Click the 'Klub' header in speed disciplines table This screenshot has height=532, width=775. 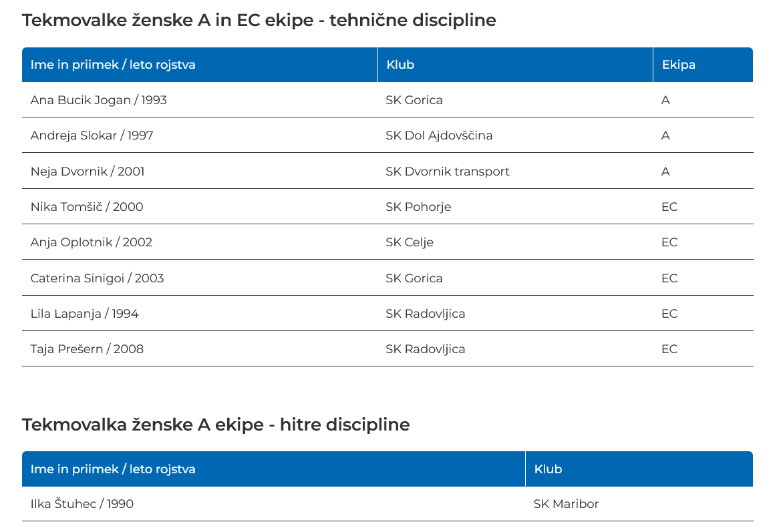(548, 469)
